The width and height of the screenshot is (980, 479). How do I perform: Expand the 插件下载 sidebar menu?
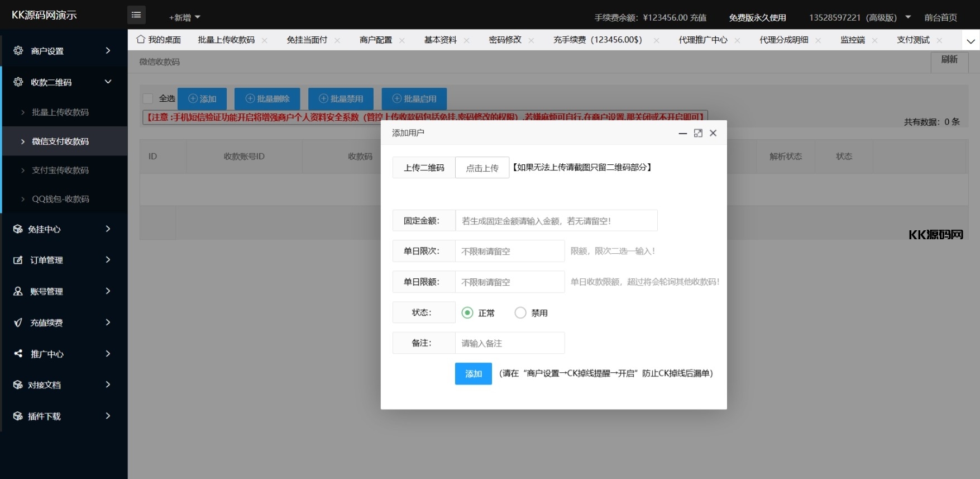[108, 416]
